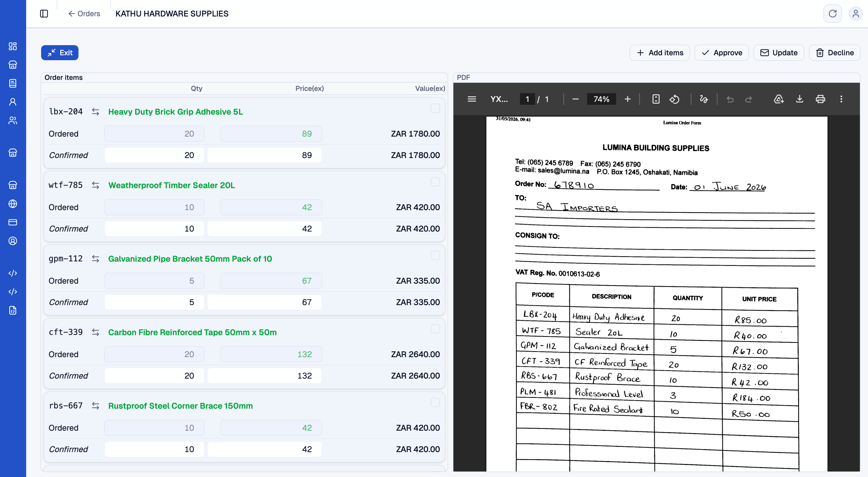Open the single user icon in sidebar
The width and height of the screenshot is (868, 477).
13,102
